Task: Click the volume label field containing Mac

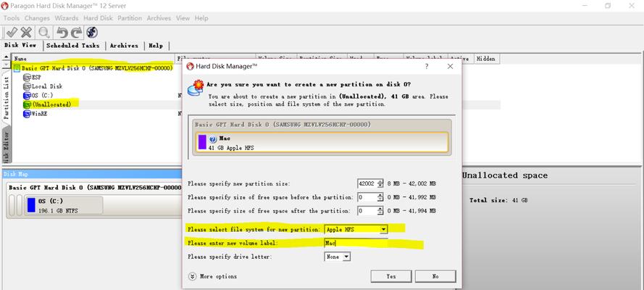Action: pos(356,243)
